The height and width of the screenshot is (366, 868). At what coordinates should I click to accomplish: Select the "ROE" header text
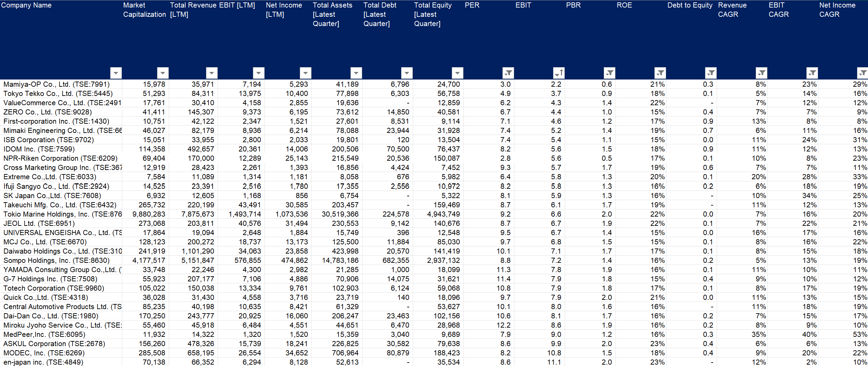click(x=624, y=5)
